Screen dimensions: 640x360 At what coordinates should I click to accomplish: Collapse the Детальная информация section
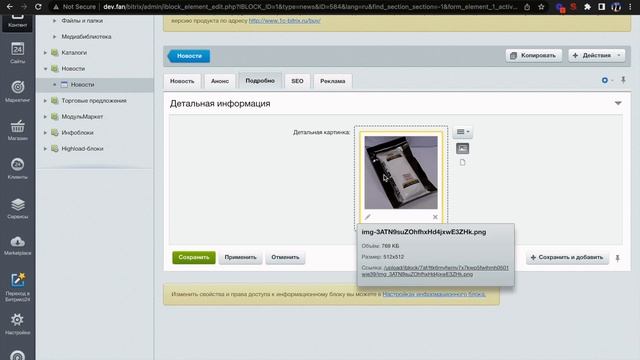tap(618, 103)
